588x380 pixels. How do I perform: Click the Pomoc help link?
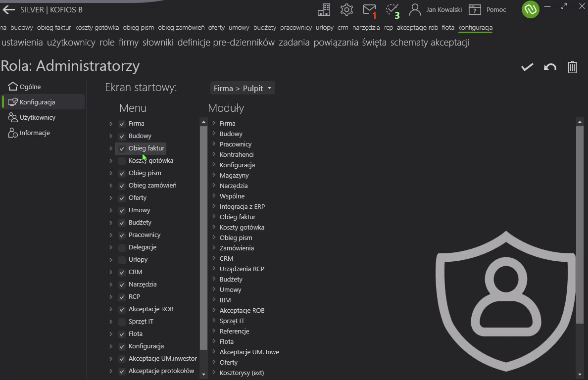(x=496, y=10)
